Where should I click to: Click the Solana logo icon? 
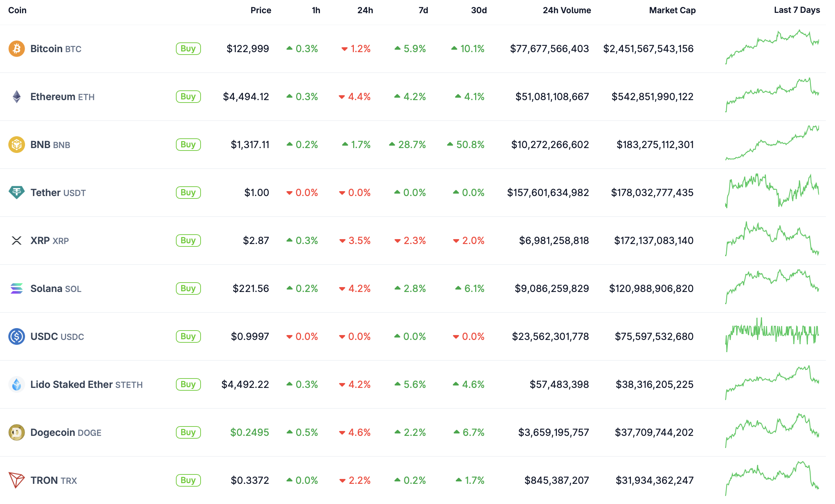(16, 288)
